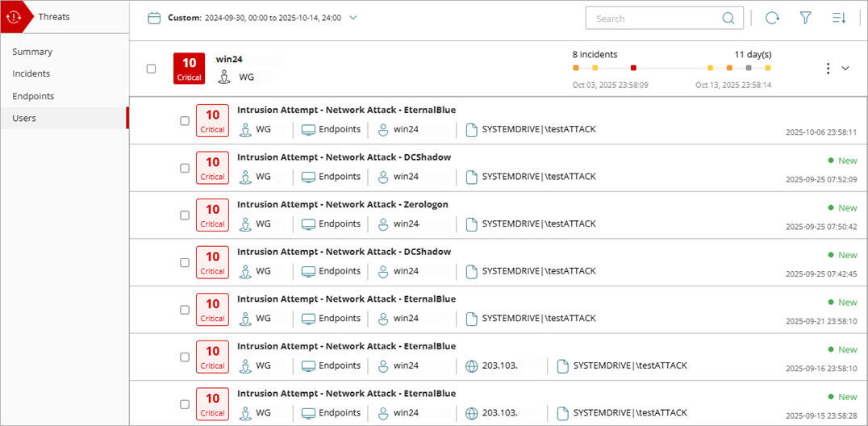Check the Zerologon incident checkbox

[185, 215]
